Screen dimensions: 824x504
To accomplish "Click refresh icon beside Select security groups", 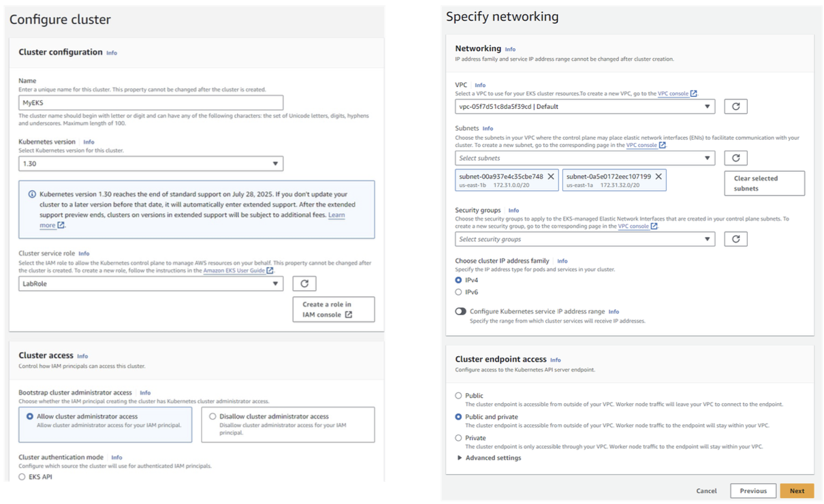I will coord(735,239).
